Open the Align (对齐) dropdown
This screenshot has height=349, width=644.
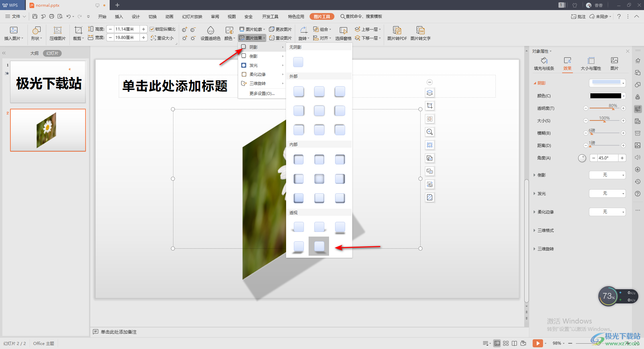pyautogui.click(x=322, y=38)
